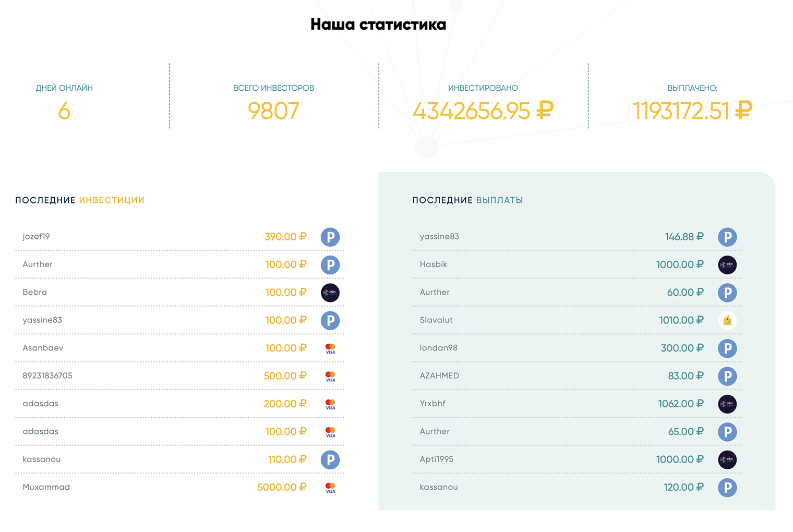
Task: Click paid out amount 1193172.51 ₽
Action: click(x=692, y=111)
